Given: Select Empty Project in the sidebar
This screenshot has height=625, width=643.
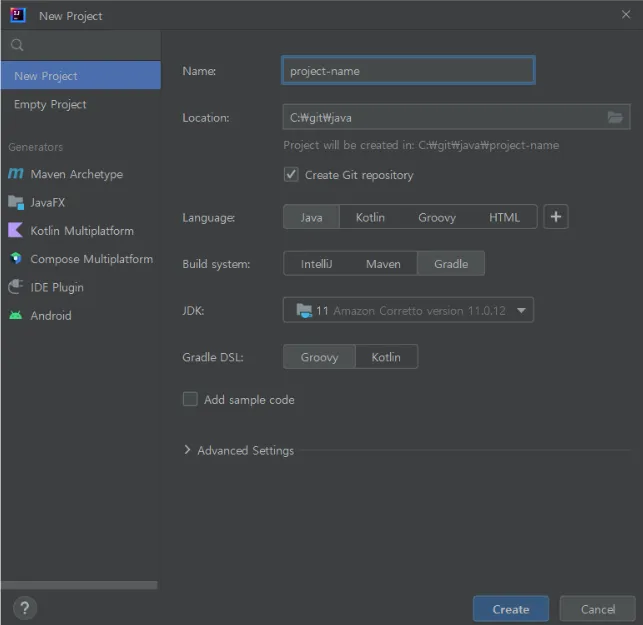Looking at the screenshot, I should click(81, 104).
